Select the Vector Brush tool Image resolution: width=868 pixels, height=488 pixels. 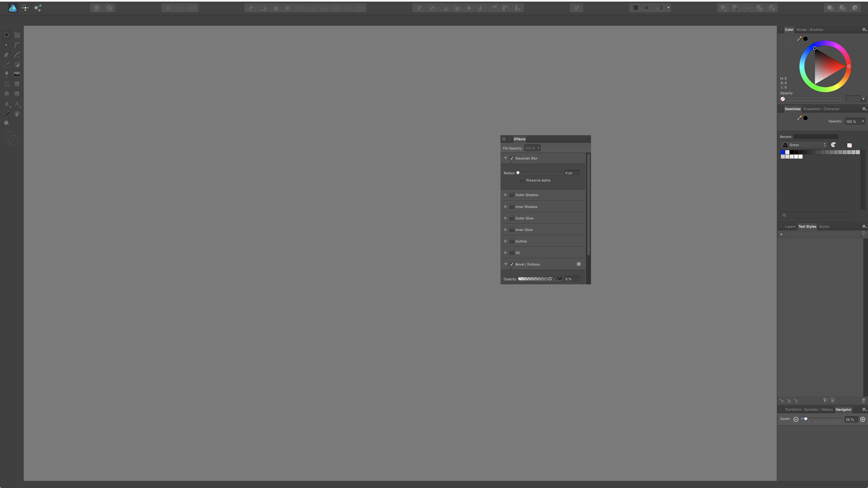[x=7, y=64]
